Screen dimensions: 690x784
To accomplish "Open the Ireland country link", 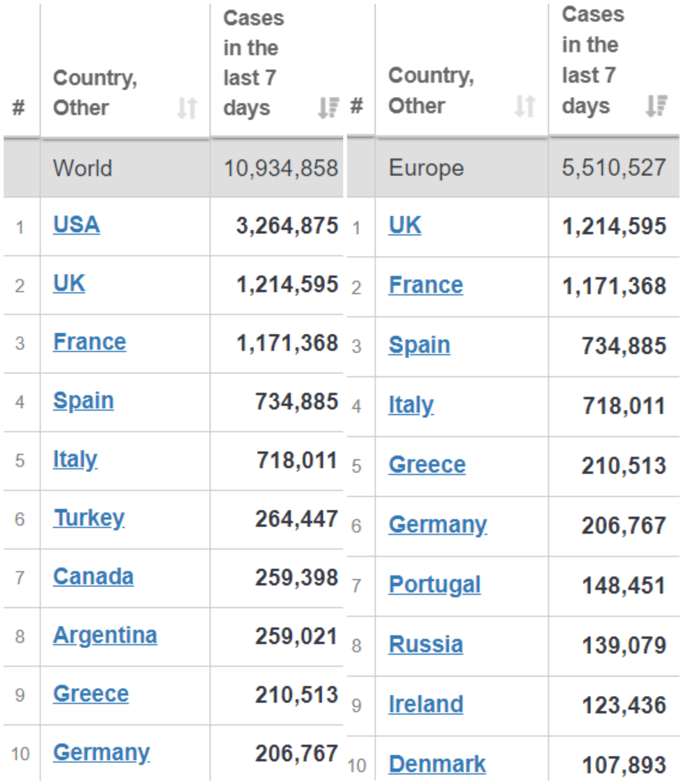I will tap(426, 704).
